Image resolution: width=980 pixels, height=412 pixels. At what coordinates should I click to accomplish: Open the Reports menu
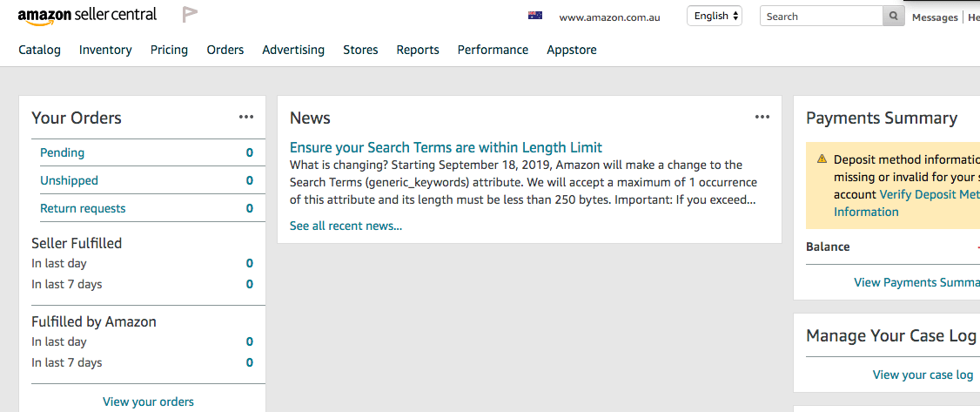pyautogui.click(x=418, y=50)
